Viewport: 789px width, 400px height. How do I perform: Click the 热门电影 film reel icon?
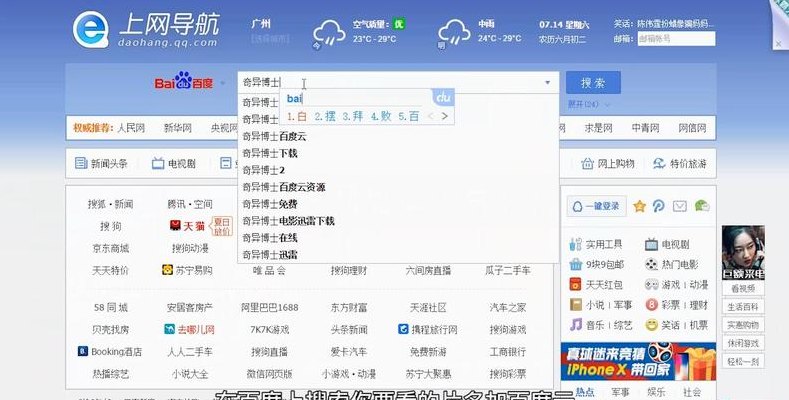pos(652,265)
